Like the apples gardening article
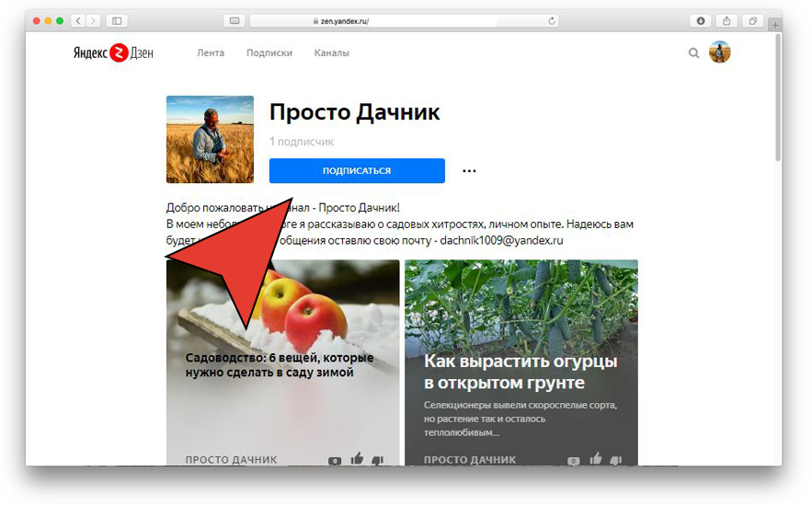The width and height of the screenshot is (812, 506). point(357,458)
